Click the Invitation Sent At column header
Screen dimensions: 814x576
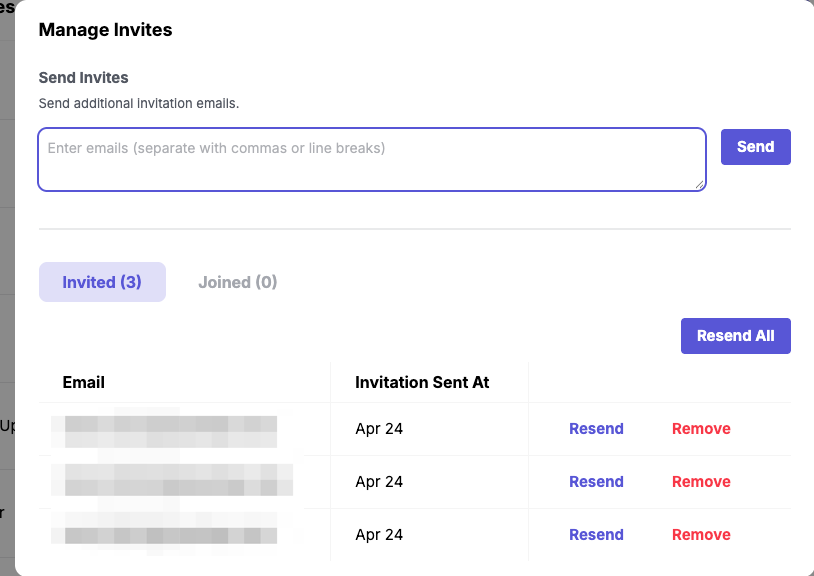[x=422, y=382]
